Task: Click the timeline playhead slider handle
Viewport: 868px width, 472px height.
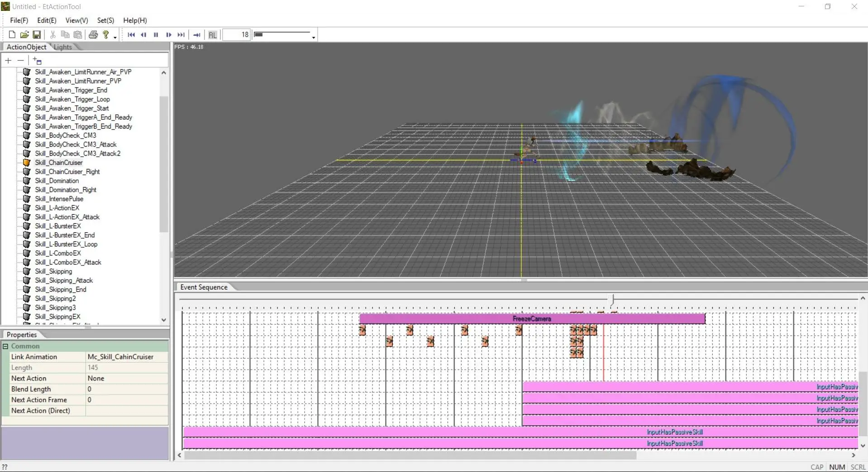Action: pos(613,299)
